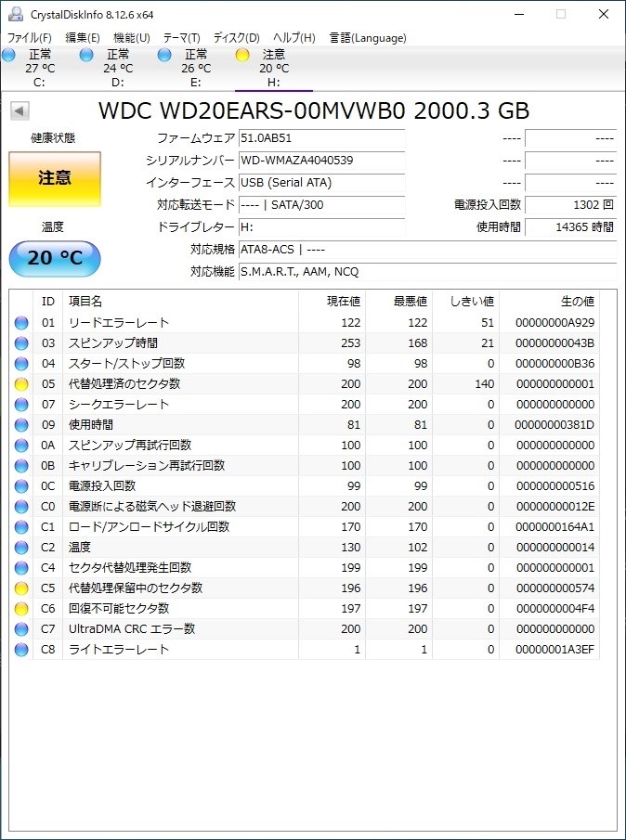
Task: Select the リードエラーレート row name
Action: 119,323
